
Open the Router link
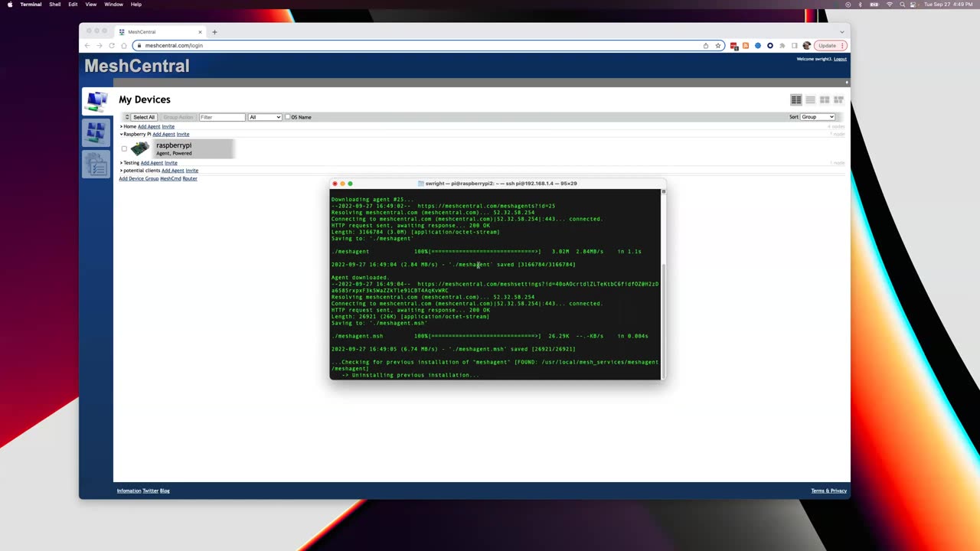[190, 178]
